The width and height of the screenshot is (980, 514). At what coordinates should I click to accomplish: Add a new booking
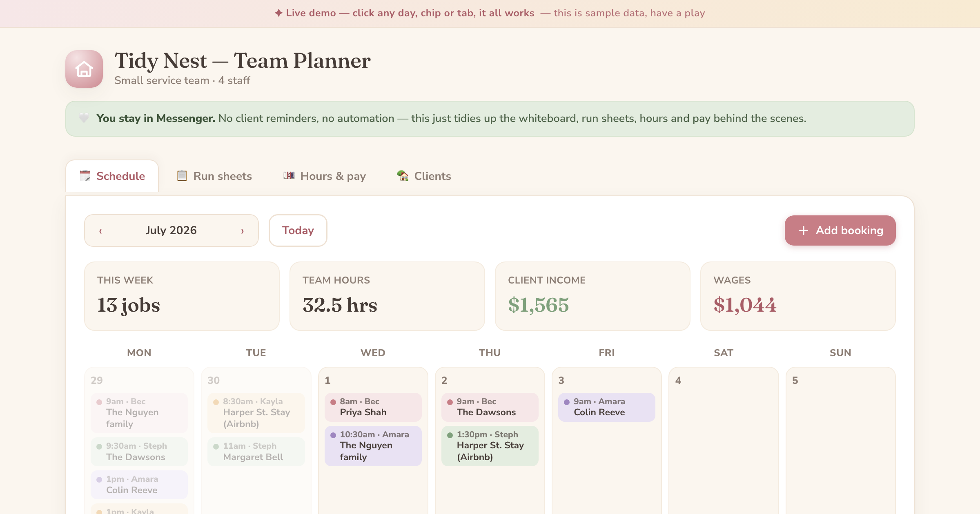pos(840,230)
